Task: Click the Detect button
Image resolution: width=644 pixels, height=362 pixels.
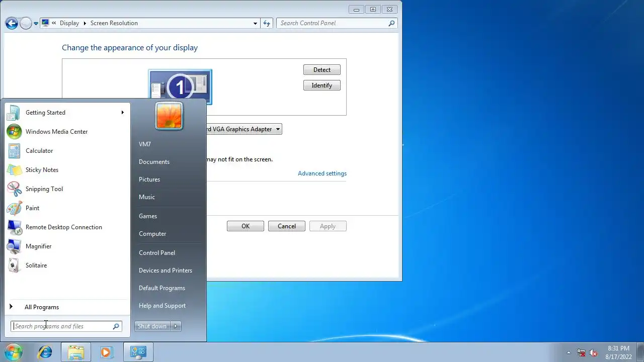Action: 322,70
